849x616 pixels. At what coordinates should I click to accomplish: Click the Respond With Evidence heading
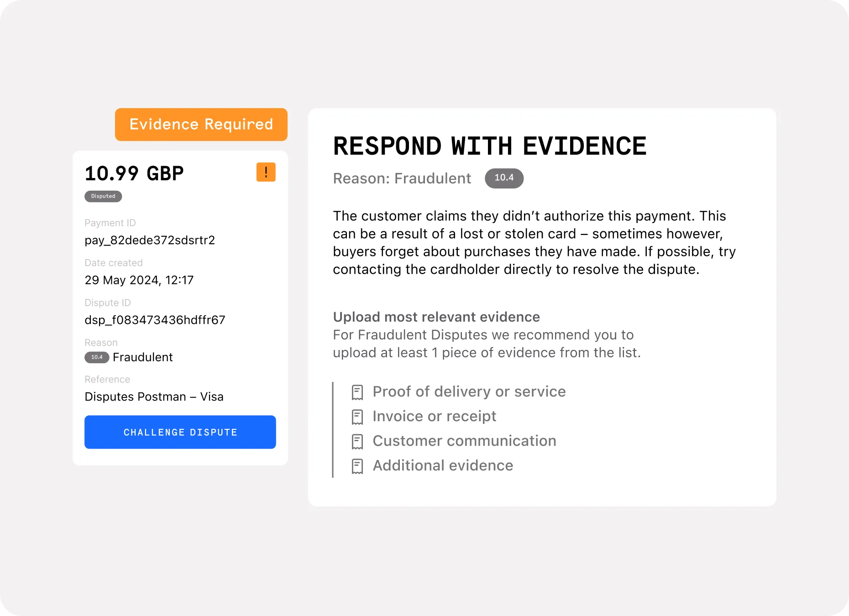[490, 146]
